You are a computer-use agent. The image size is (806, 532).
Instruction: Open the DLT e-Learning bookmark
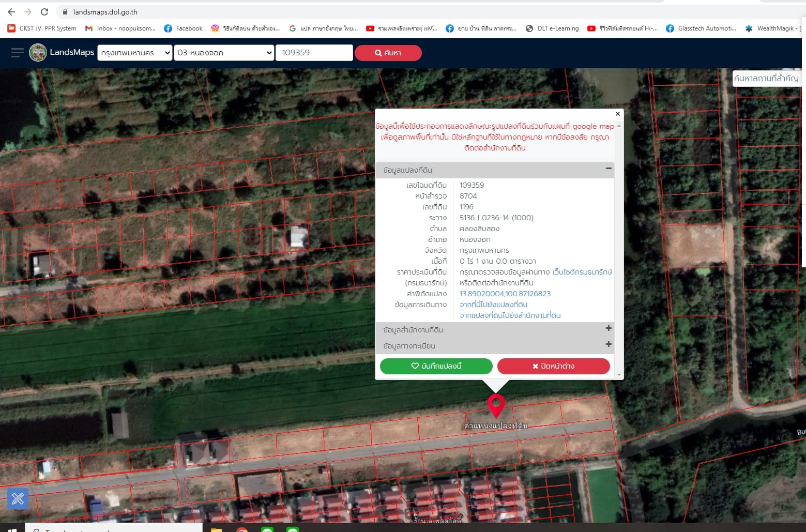(552, 28)
